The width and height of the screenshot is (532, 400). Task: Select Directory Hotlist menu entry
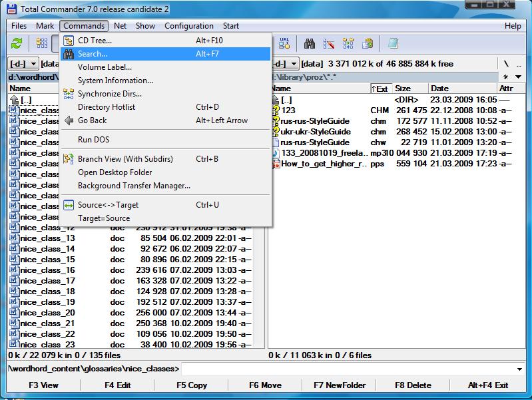[166, 107]
